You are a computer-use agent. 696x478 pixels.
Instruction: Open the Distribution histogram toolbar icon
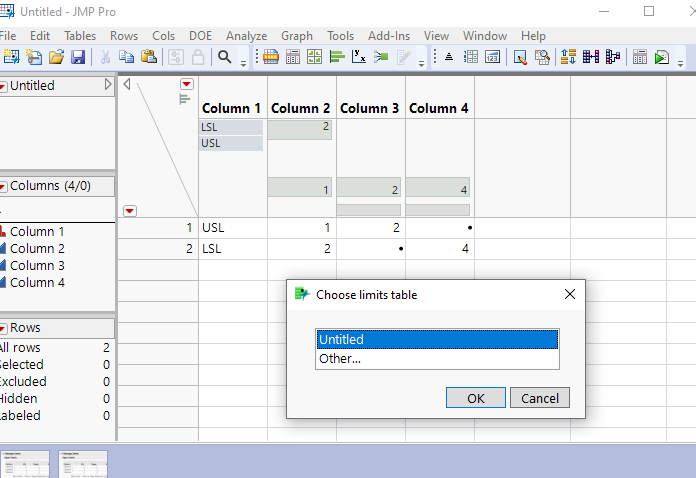(336, 57)
